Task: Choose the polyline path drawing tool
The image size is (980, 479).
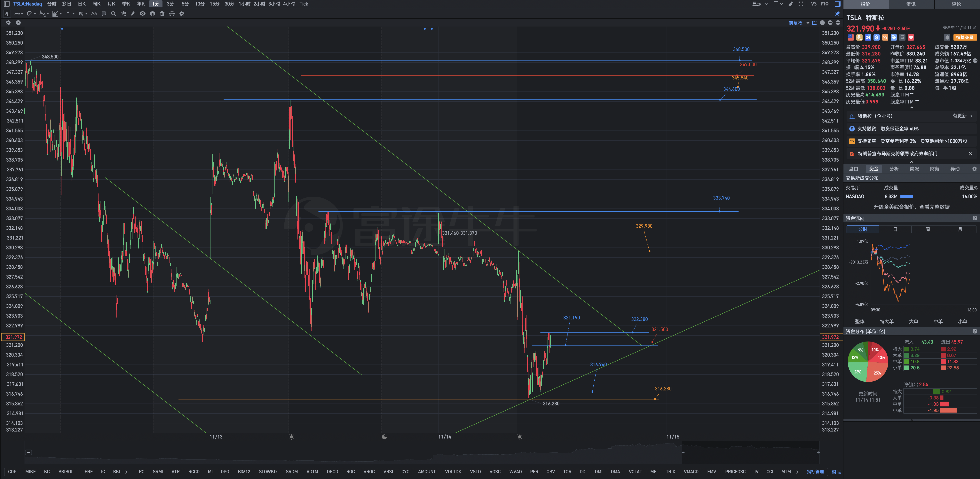Action: [x=29, y=14]
